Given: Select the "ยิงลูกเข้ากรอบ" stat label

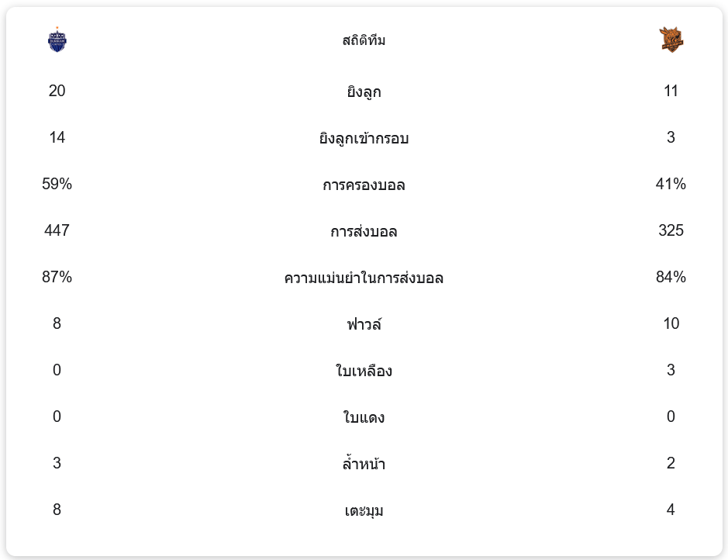Looking at the screenshot, I should [364, 139].
